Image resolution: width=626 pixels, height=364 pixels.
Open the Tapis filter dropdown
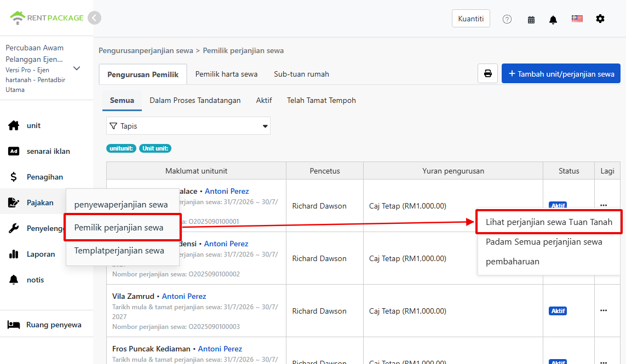click(188, 126)
